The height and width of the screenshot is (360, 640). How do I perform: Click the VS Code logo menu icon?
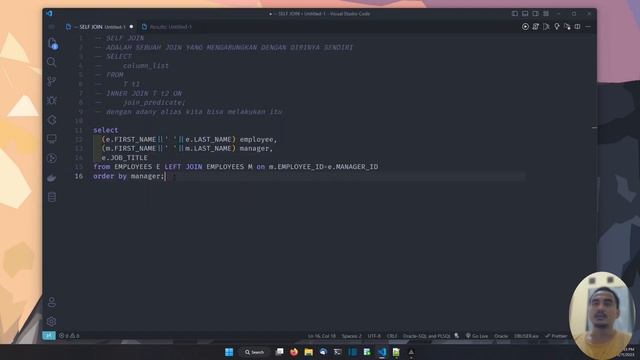pyautogui.click(x=49, y=13)
